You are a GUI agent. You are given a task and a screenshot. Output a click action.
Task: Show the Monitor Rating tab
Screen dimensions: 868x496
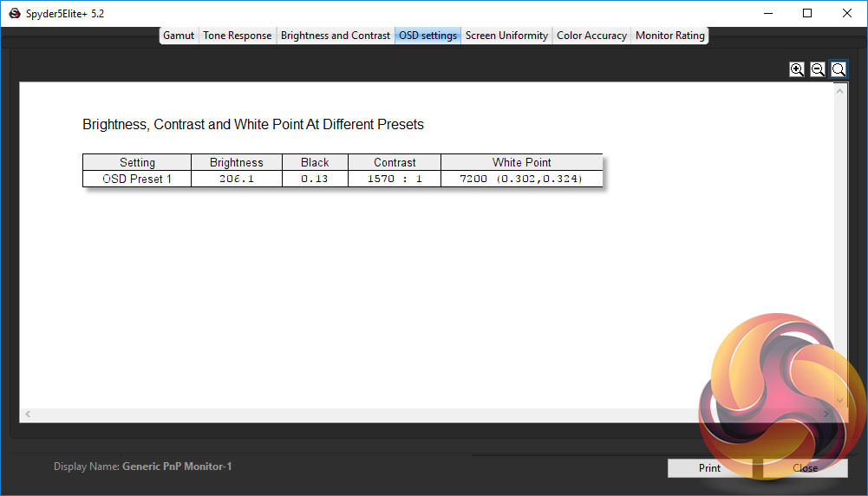(669, 36)
